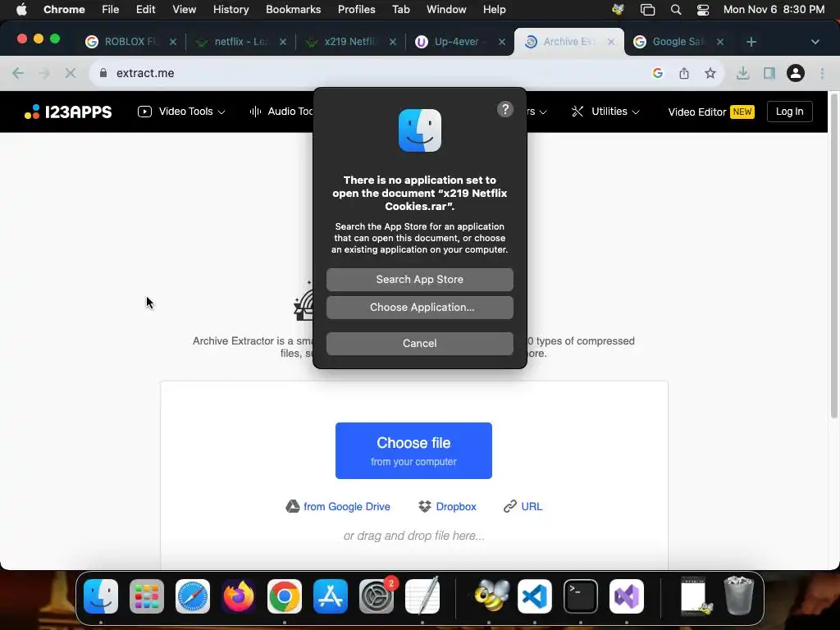Open the Apple menu
Screen dimensions: 840x630
point(21,10)
